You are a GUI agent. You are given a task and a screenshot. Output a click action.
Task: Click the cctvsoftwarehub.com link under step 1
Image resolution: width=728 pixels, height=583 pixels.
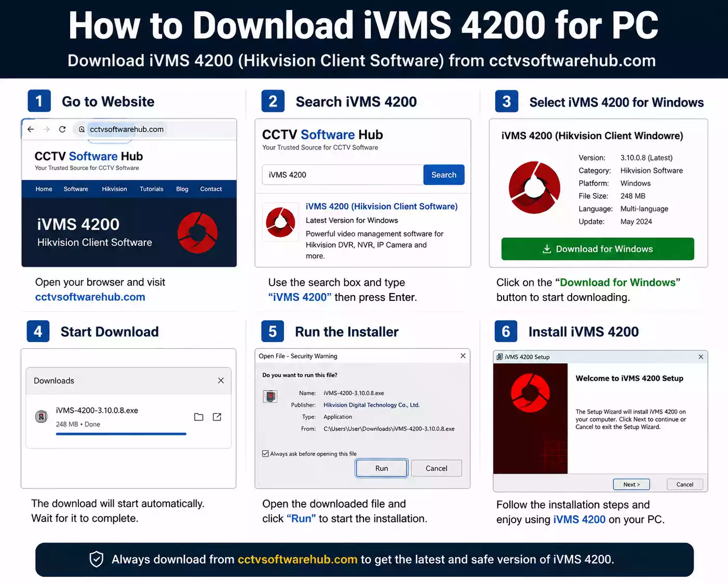coord(90,297)
